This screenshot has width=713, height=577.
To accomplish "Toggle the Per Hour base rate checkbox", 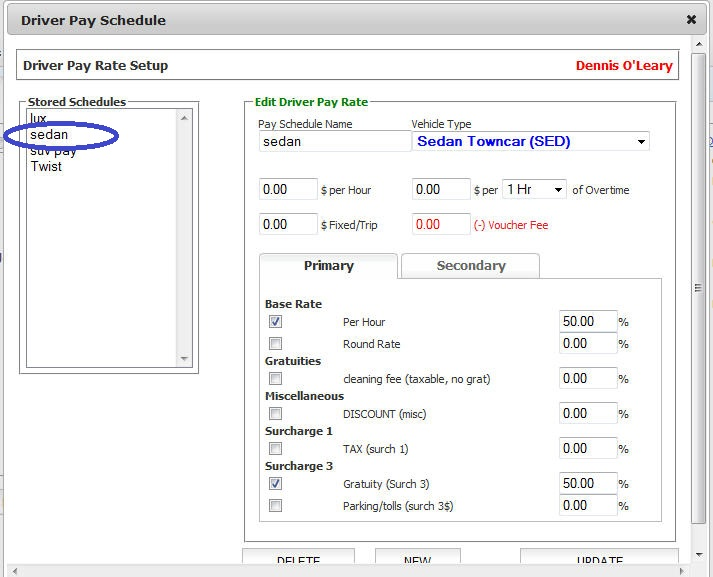I will (275, 322).
